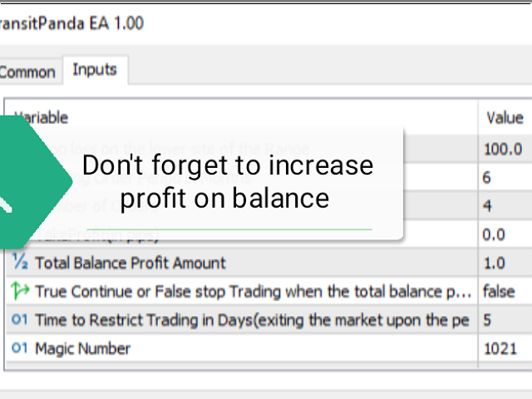
Task: Click the Time to Restrict Trading icon
Action: coord(20,319)
